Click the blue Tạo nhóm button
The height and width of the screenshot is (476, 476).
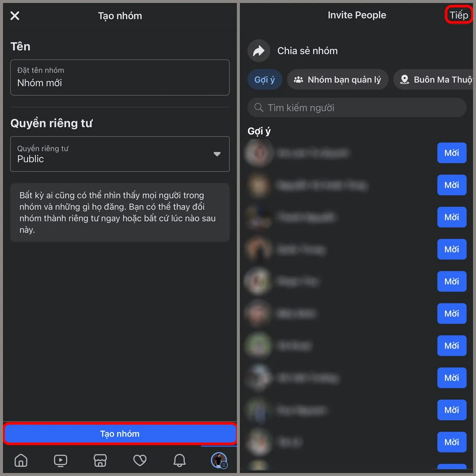(120, 434)
